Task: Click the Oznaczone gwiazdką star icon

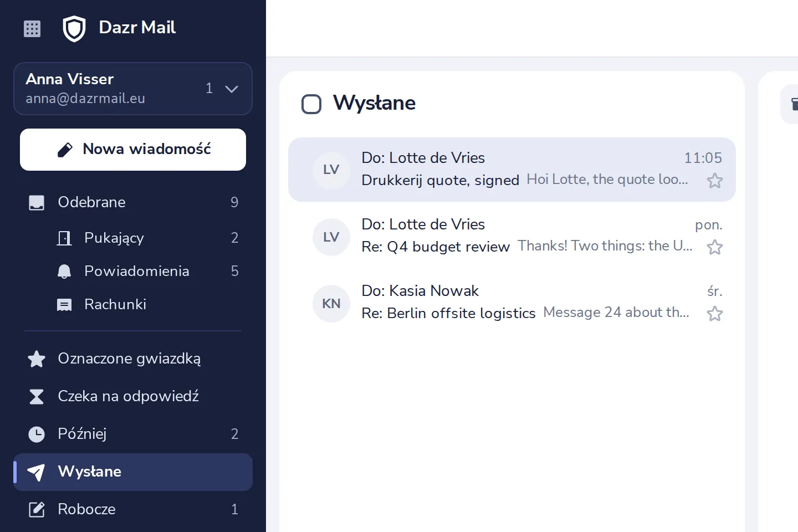Action: click(x=37, y=359)
